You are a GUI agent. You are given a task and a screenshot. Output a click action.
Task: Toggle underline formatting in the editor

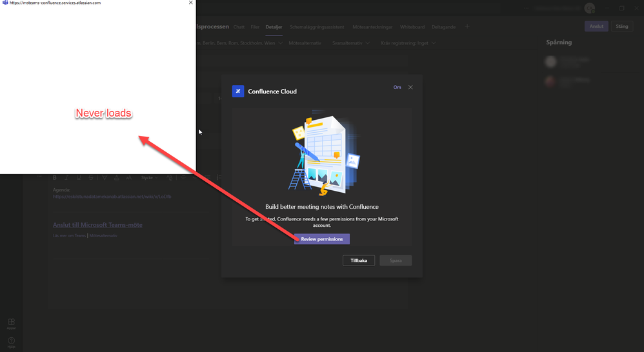pyautogui.click(x=79, y=178)
